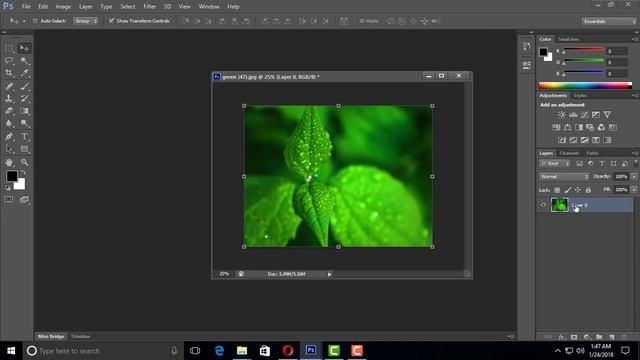Screen dimensions: 640x360
Task: Open the Timeline tab
Action: [x=80, y=336]
